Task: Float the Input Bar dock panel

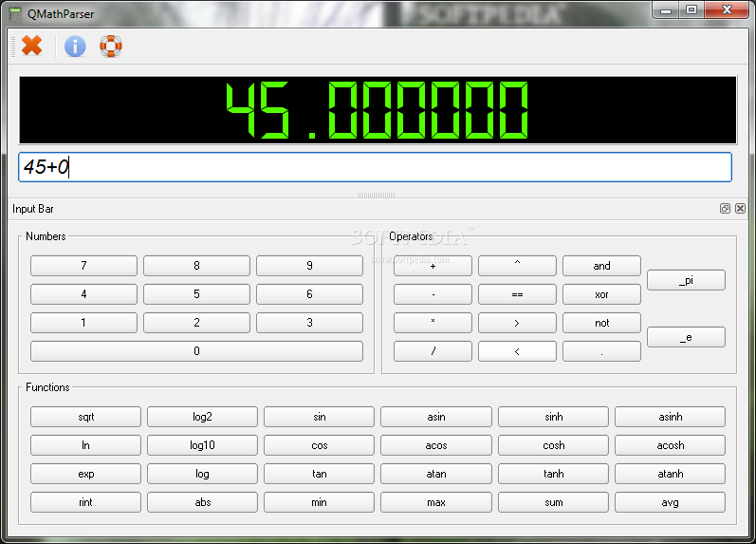Action: tap(725, 209)
